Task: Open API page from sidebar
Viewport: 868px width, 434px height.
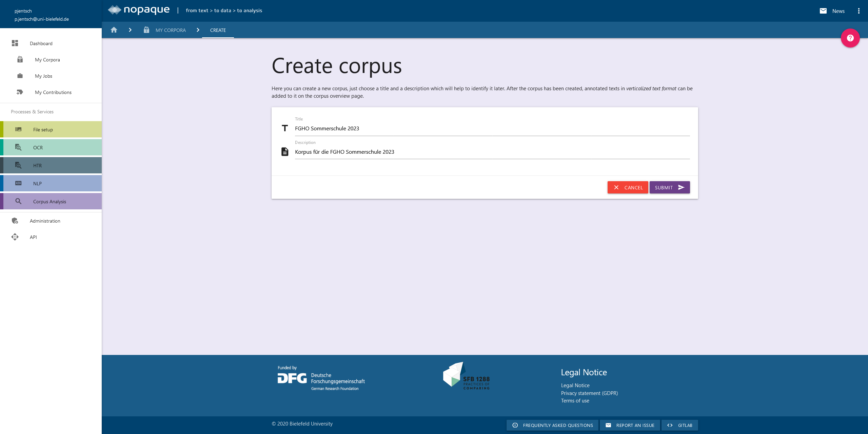Action: click(51, 237)
